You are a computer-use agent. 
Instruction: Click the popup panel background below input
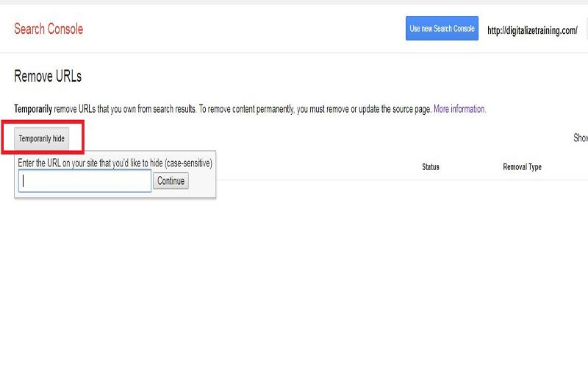pos(115,195)
